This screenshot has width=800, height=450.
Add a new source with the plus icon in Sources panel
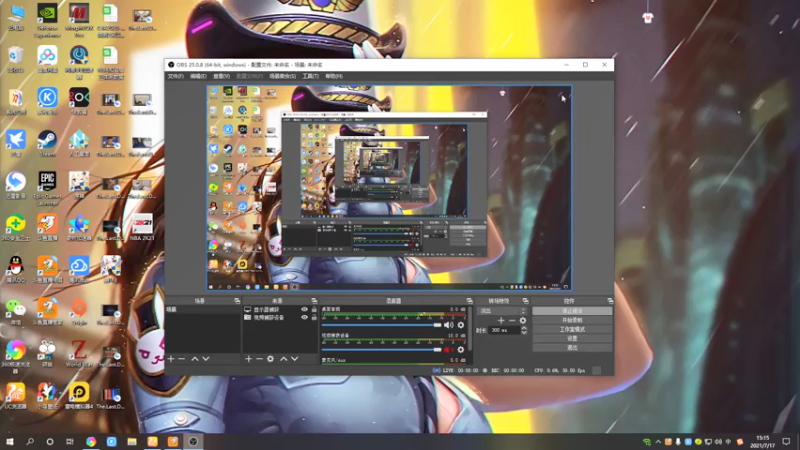tap(248, 359)
